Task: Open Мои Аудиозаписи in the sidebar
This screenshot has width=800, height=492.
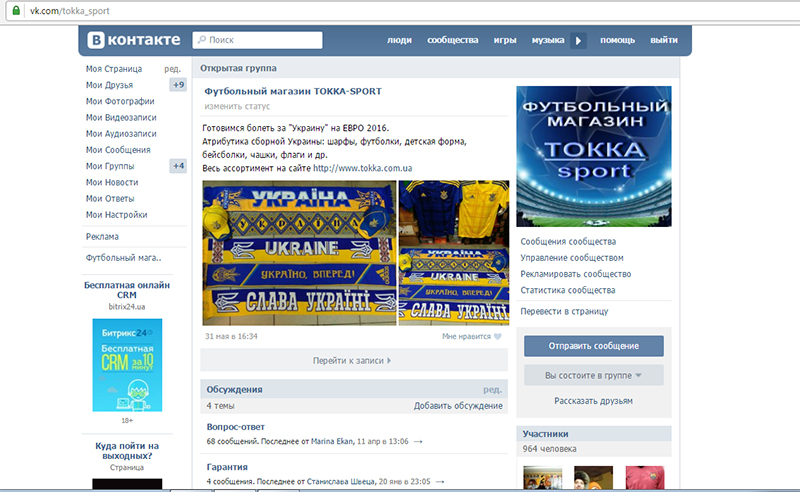Action: pos(121,134)
